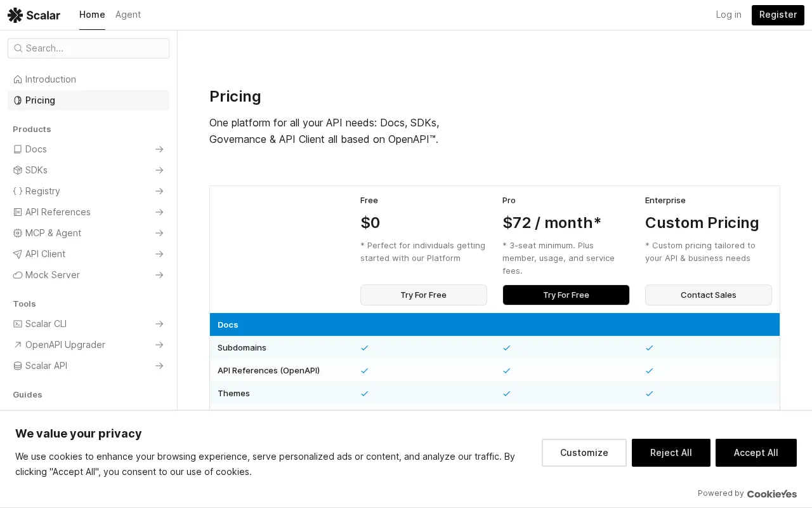The image size is (812, 508).
Task: Click the Log in link
Action: click(x=728, y=15)
